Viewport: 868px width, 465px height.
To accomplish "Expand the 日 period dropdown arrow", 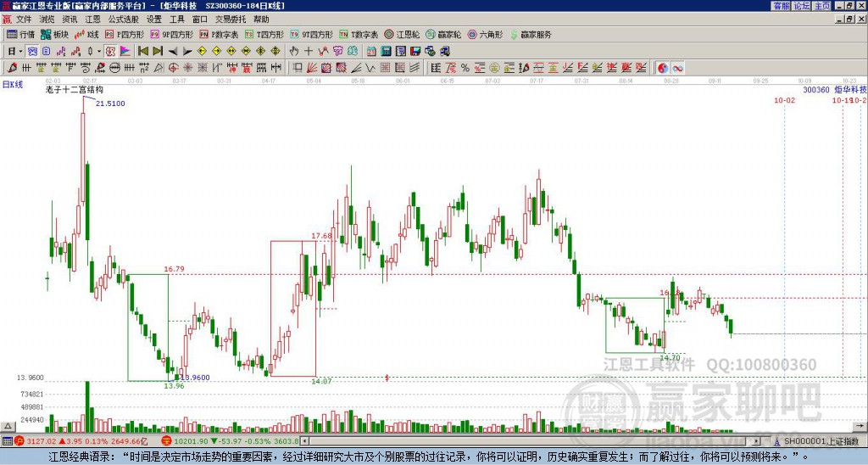I will 20,52.
